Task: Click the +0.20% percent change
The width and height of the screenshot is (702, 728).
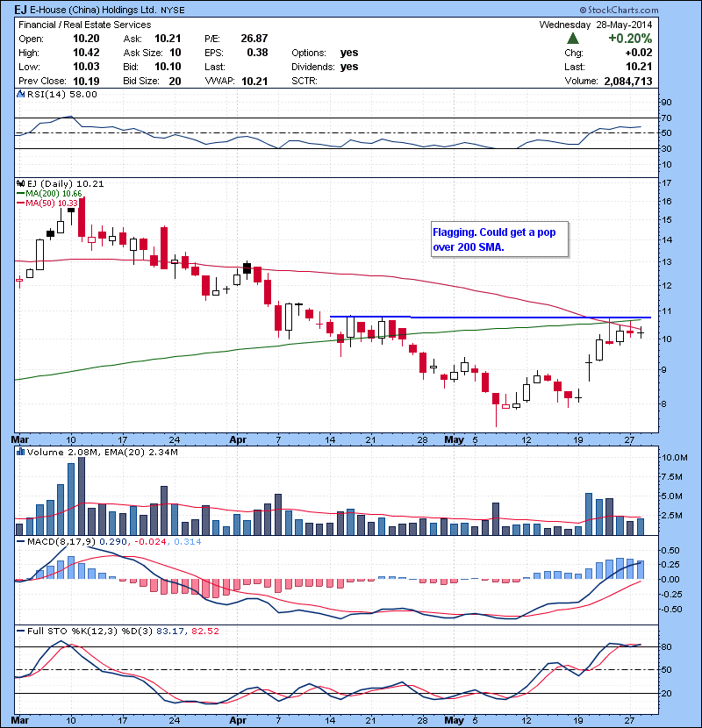Action: pyautogui.click(x=630, y=38)
